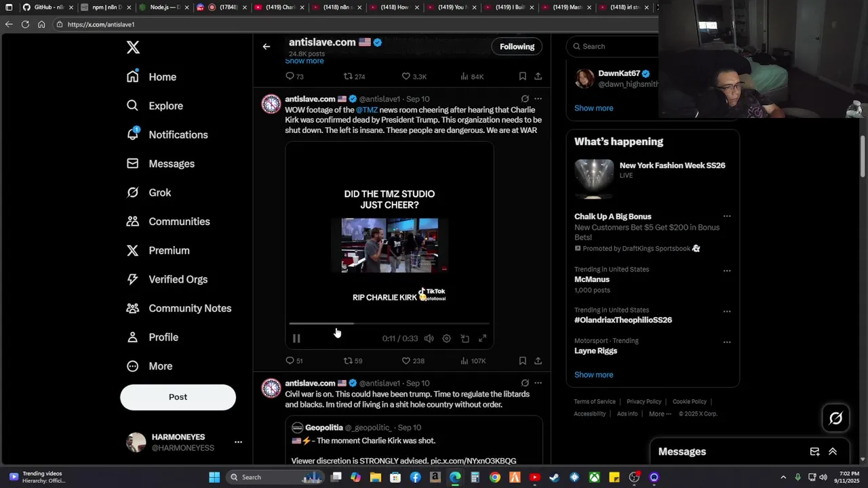The height and width of the screenshot is (488, 868).
Task: Share the TMZ footage post
Action: [538, 361]
